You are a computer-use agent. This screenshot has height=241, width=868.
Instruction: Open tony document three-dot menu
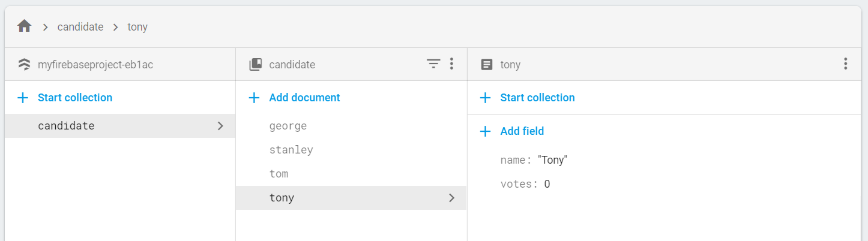coord(845,64)
